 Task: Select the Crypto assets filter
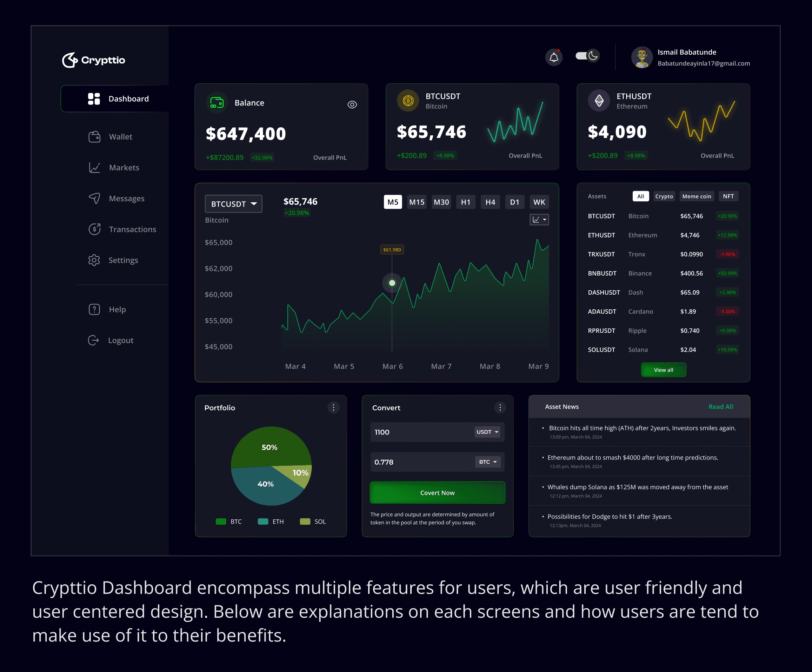tap(664, 196)
